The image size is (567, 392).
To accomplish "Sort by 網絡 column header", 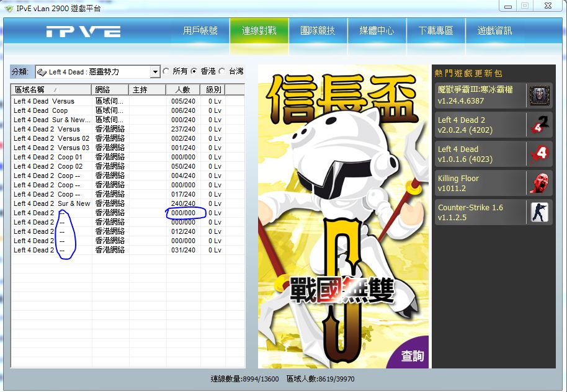I will tap(110, 89).
